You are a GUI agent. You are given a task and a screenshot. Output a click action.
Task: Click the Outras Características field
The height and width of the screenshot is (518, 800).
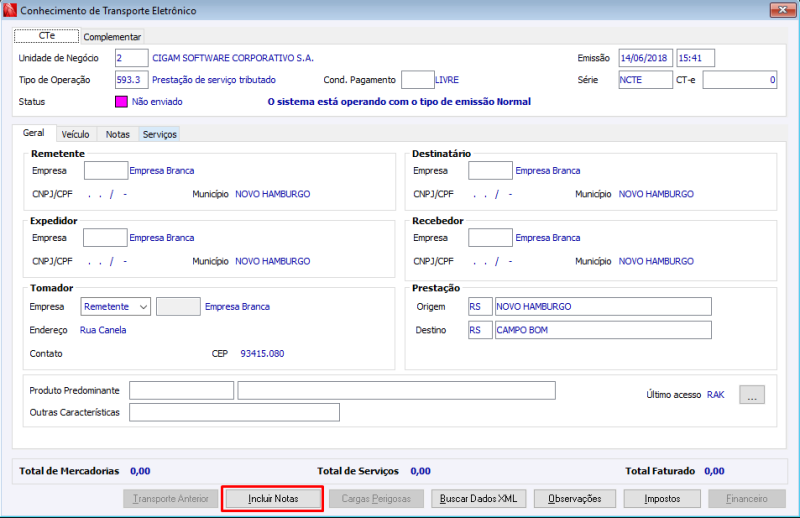tap(234, 412)
